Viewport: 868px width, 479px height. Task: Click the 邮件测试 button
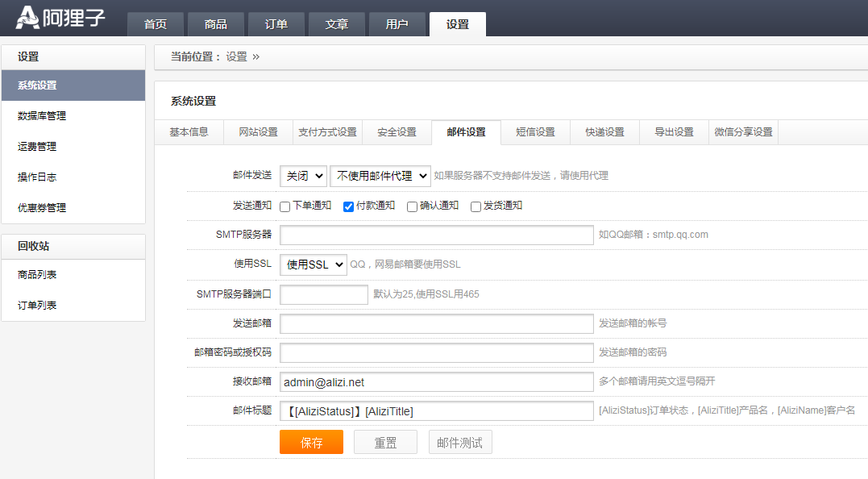pos(460,442)
